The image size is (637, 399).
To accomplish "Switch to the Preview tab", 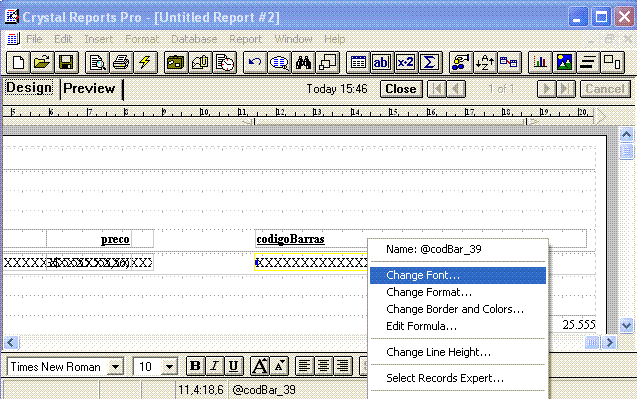I will coord(89,89).
